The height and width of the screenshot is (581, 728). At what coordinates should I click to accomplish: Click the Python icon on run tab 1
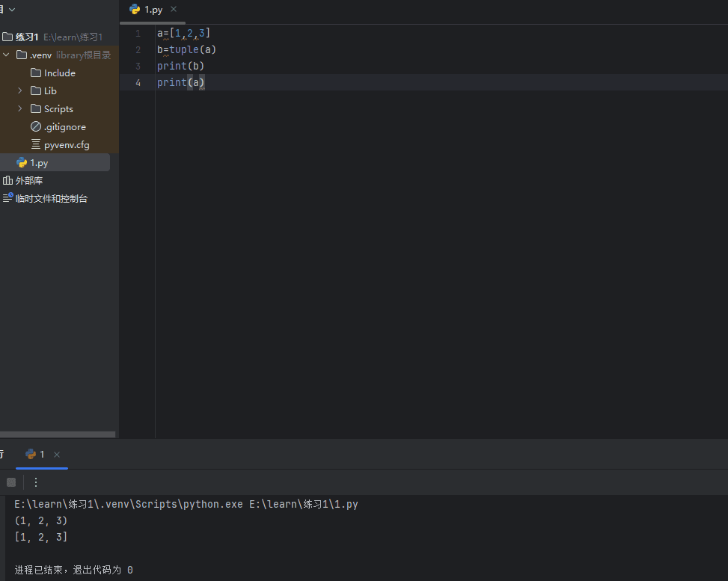(31, 454)
